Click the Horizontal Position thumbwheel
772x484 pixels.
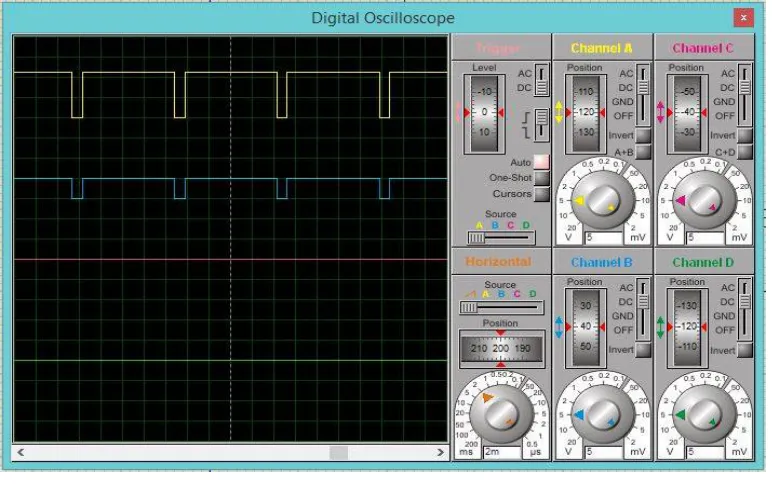coord(501,349)
